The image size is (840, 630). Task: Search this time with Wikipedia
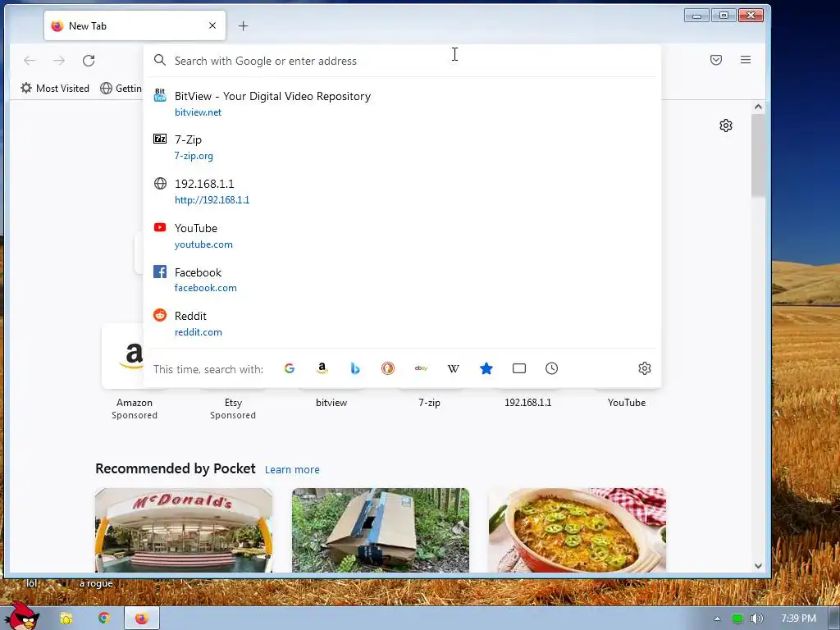pos(453,368)
